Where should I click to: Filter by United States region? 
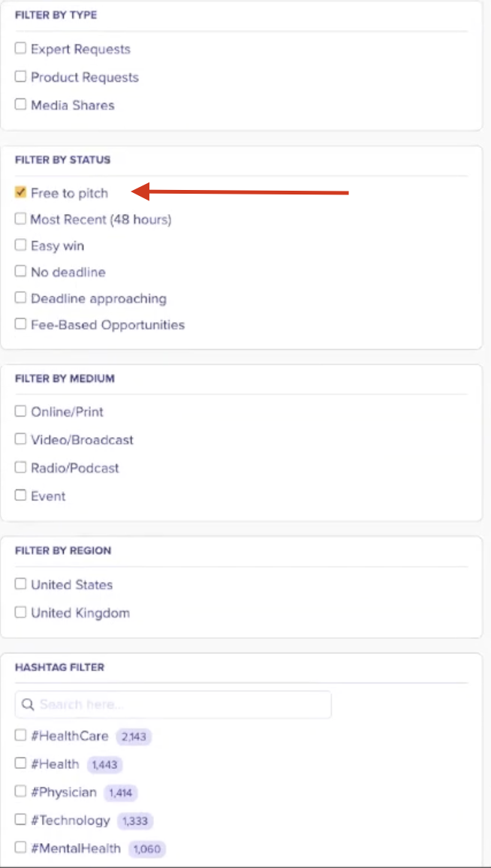click(20, 584)
